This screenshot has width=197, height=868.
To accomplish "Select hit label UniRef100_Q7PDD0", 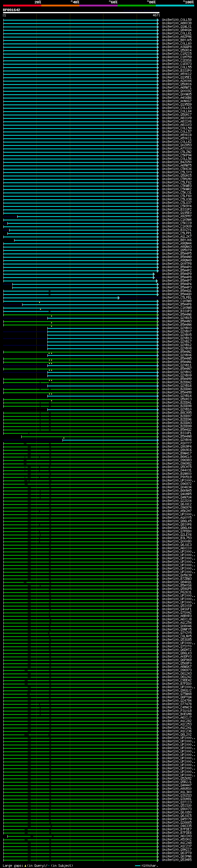I will pos(177,531).
